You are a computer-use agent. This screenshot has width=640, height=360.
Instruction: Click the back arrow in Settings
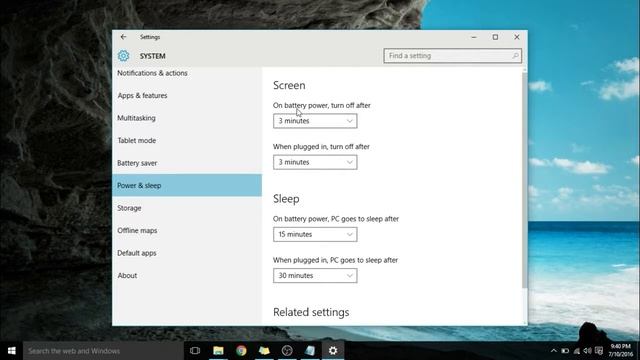coord(123,37)
